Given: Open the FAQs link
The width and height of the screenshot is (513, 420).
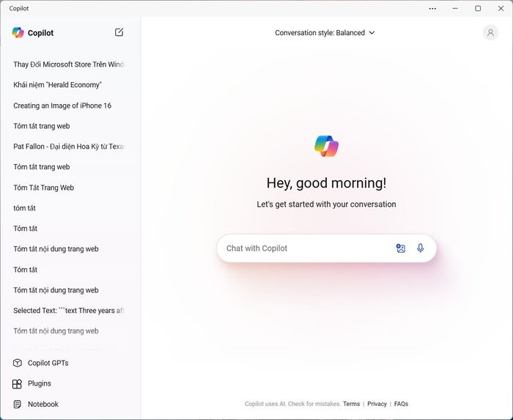Looking at the screenshot, I should click(401, 404).
